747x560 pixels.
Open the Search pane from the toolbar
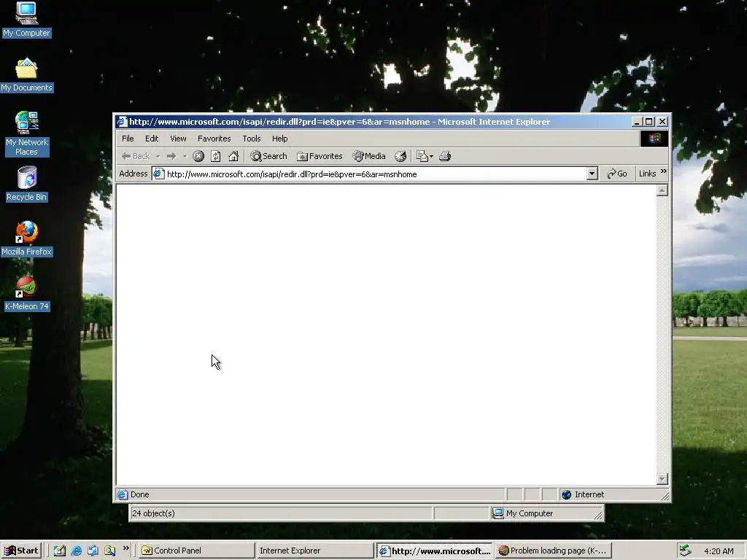click(x=268, y=156)
